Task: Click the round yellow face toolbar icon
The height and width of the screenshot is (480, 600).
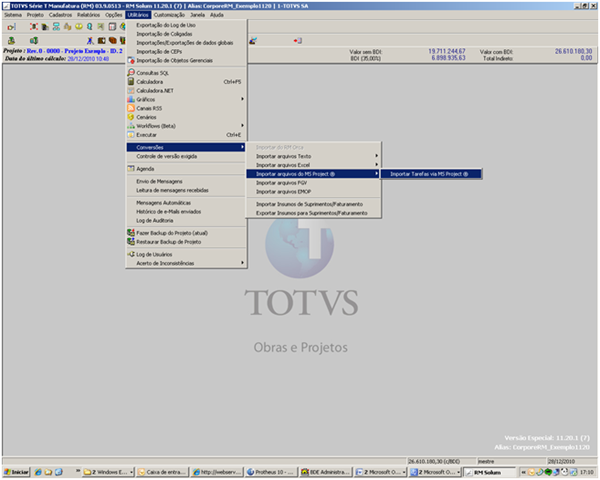Action: click(x=78, y=26)
